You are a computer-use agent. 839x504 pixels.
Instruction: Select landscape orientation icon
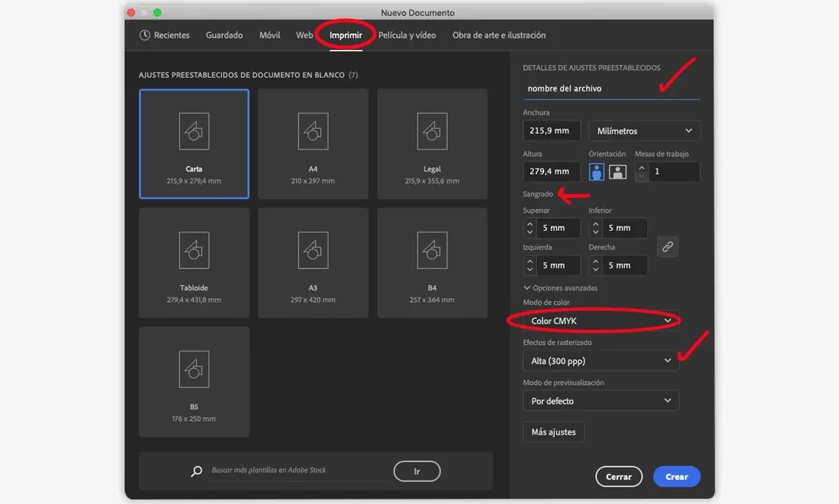coord(618,171)
